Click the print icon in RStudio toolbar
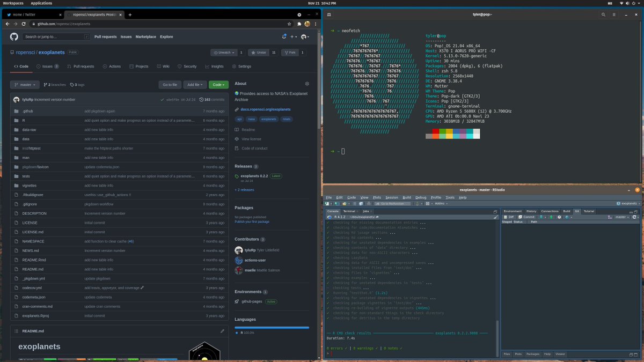This screenshot has height=362, width=644. pos(369,204)
